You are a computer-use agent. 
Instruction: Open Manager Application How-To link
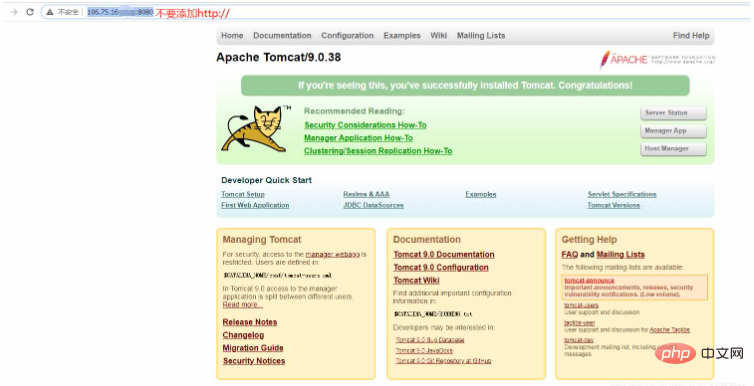click(358, 138)
